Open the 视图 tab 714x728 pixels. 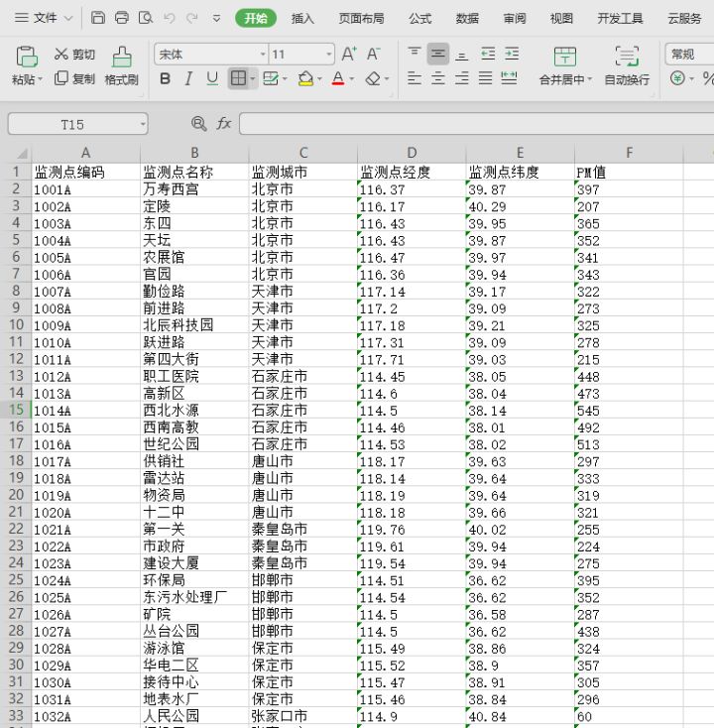[561, 19]
